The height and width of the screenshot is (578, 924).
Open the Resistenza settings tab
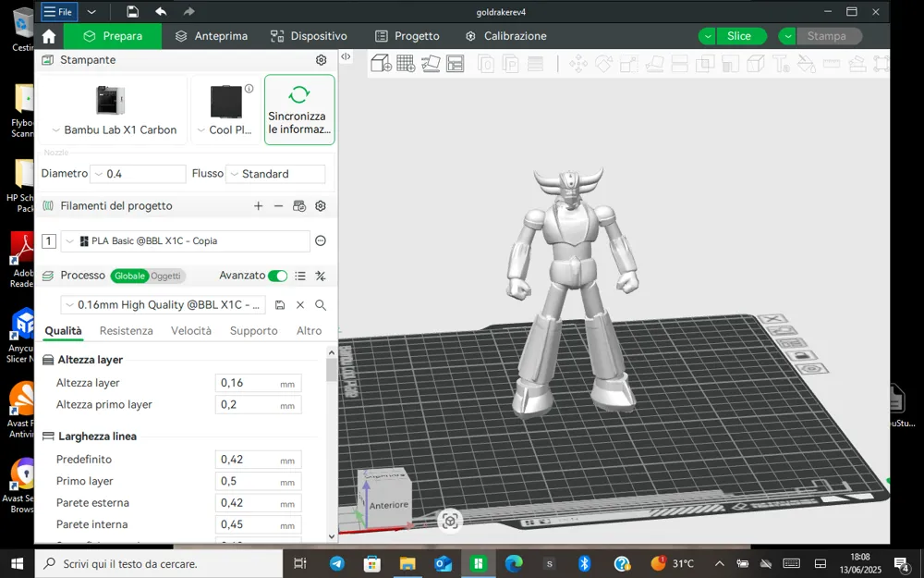(126, 331)
